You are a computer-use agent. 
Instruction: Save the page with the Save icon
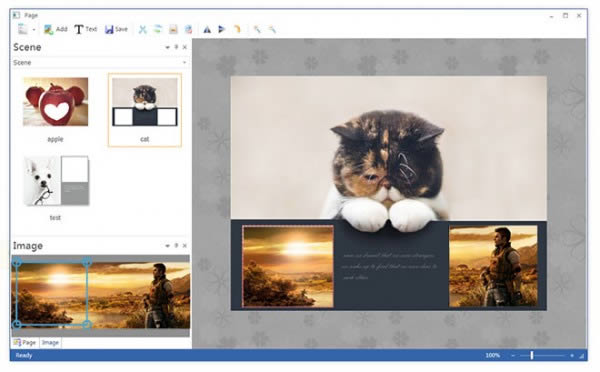(x=116, y=29)
